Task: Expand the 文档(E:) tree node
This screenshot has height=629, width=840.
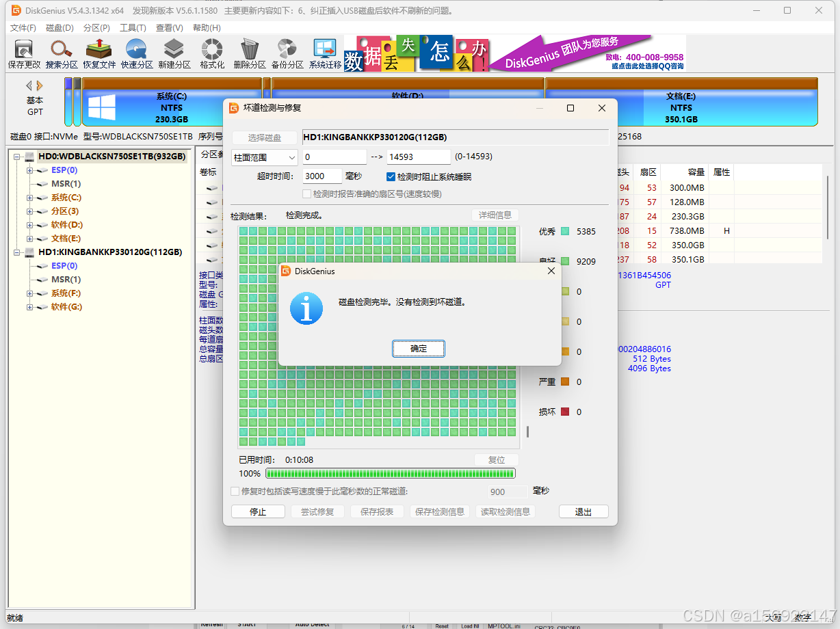Action: coord(30,239)
